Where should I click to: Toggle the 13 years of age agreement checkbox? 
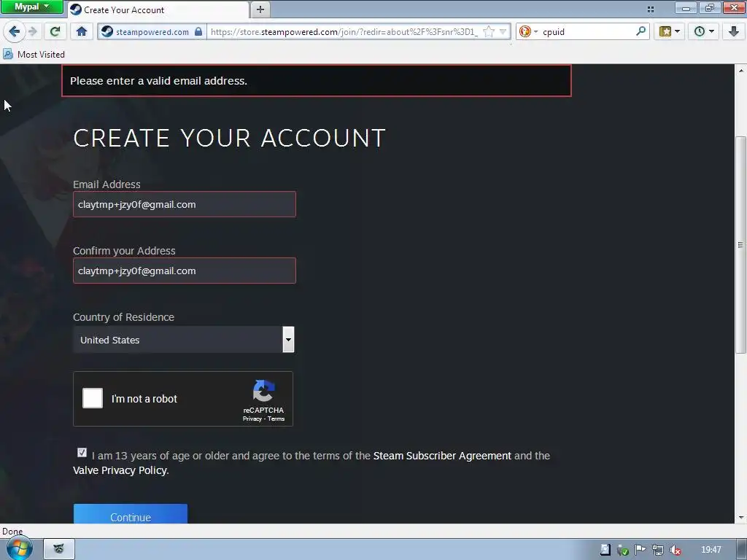coord(82,453)
